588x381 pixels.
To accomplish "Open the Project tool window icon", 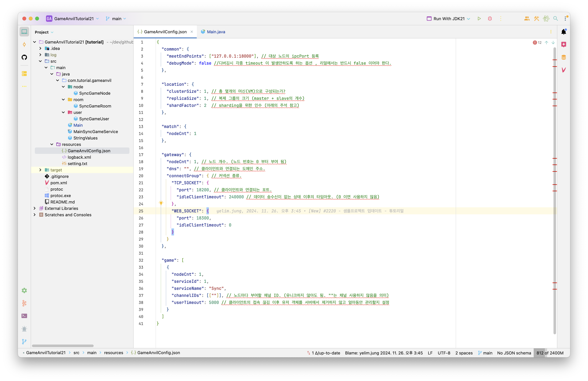I will point(24,32).
